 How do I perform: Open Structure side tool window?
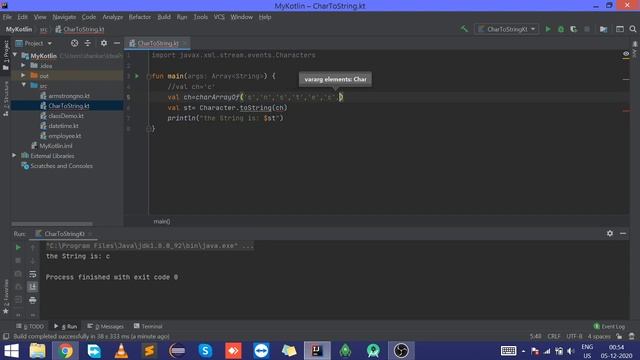point(5,99)
